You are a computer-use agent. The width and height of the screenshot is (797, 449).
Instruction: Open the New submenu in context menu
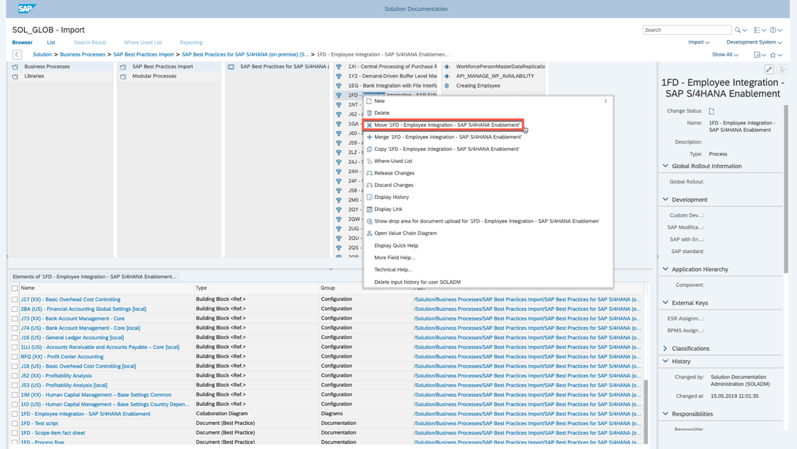point(488,101)
